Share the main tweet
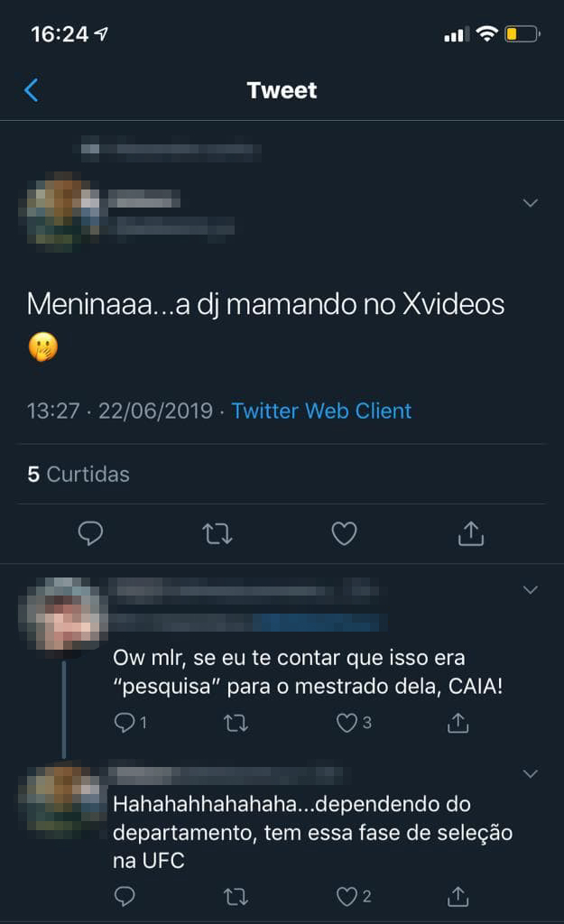Image resolution: width=564 pixels, height=924 pixels. coord(471,532)
